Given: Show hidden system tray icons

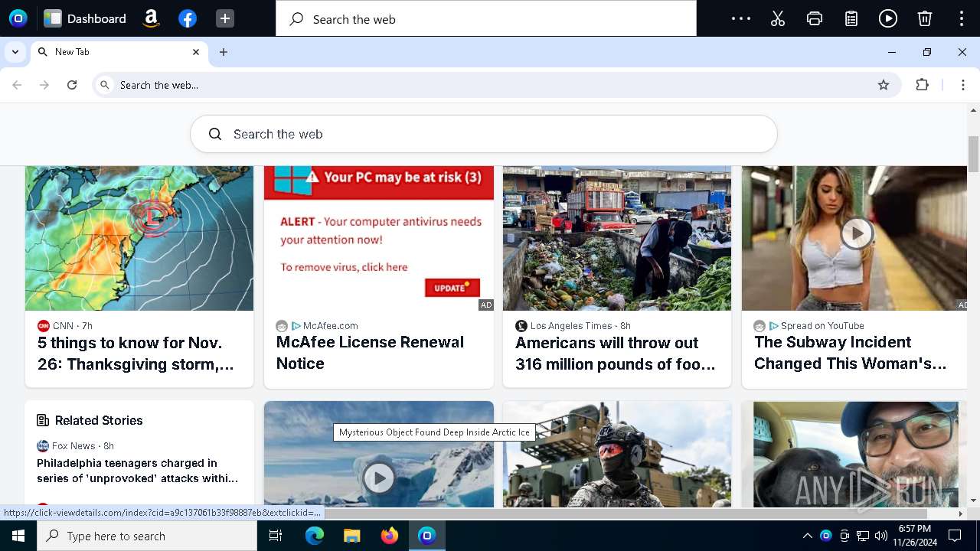Looking at the screenshot, I should coord(807,536).
